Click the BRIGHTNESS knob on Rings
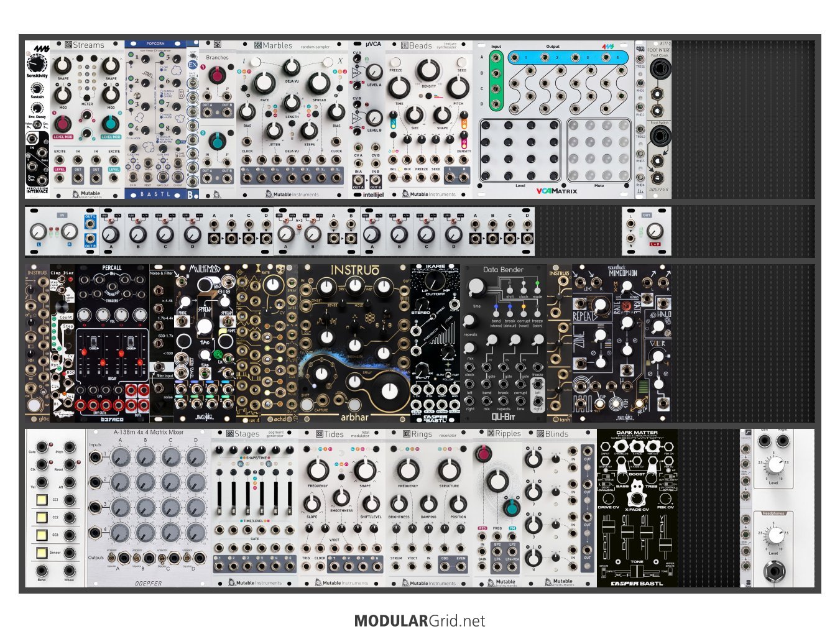 [x=399, y=503]
